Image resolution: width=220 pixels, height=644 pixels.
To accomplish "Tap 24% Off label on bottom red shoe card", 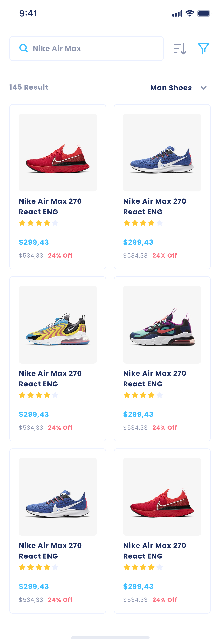I will tap(165, 600).
